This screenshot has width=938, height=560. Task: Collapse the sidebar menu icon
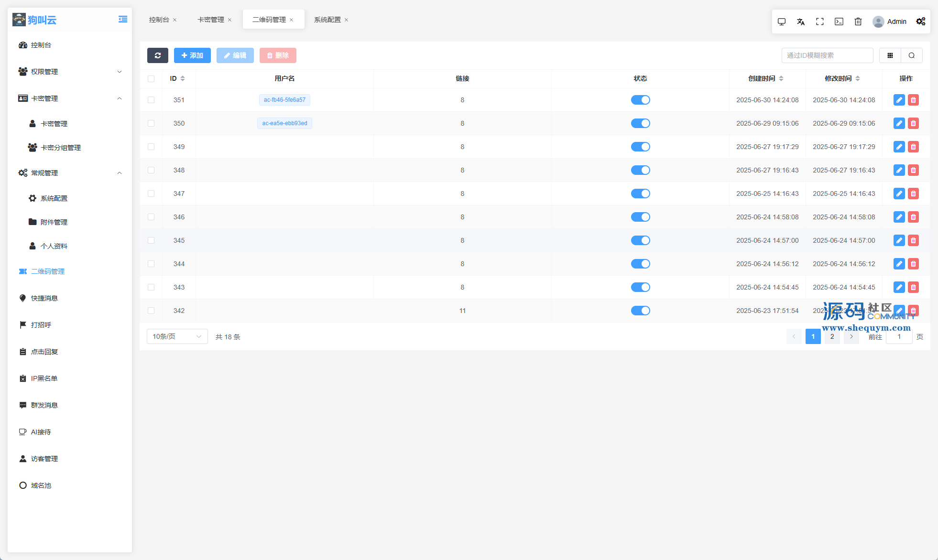coord(123,19)
